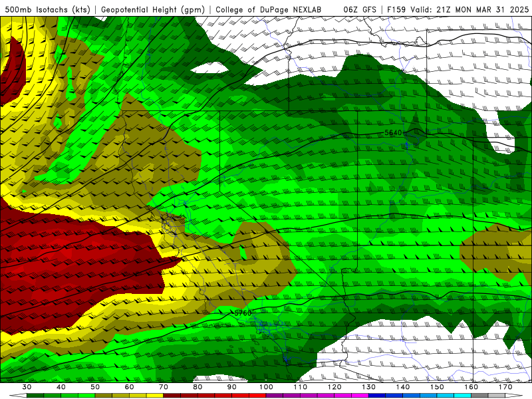Click the 30 kts legend label
This screenshot has width=532, height=399.
[27, 387]
